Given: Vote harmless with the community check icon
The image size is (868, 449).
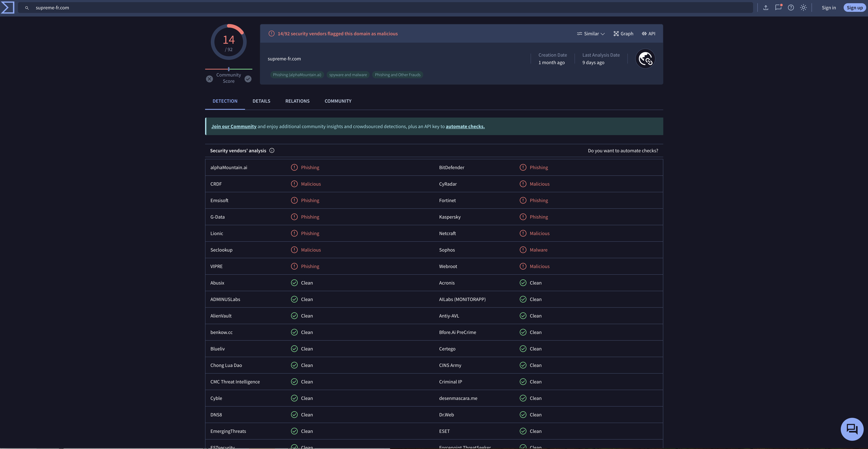Looking at the screenshot, I should click(x=248, y=79).
